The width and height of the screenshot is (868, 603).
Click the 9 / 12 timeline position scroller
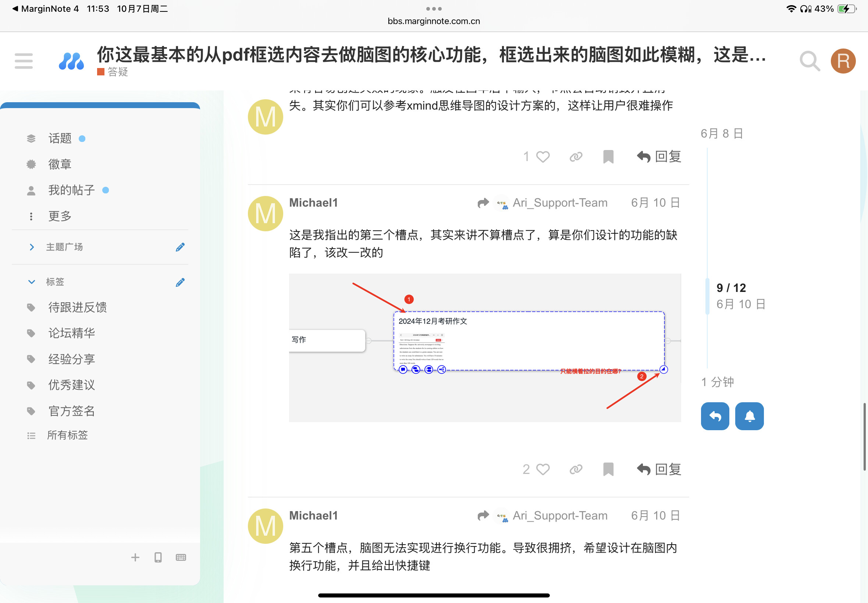point(731,288)
